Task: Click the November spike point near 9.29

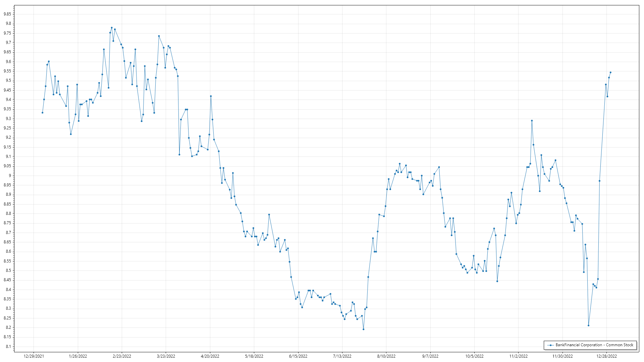Action: (x=532, y=121)
